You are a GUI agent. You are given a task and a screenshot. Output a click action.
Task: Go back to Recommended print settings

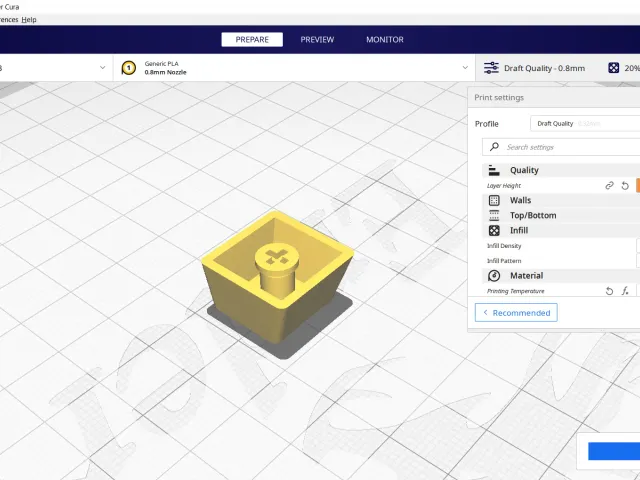(x=516, y=313)
